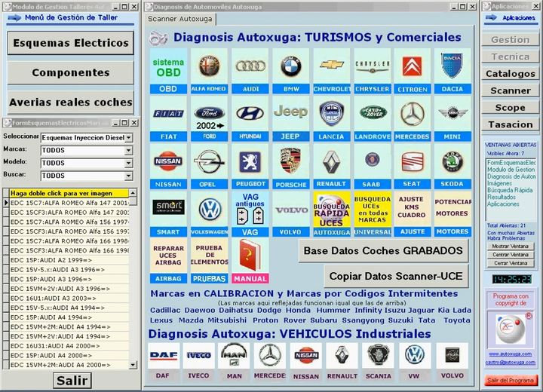Choose Renault logo in turismos grid
543x392 pixels.
click(x=331, y=162)
